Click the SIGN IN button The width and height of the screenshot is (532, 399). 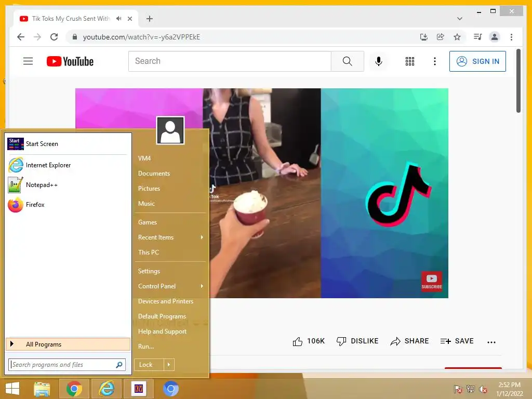pyautogui.click(x=477, y=61)
